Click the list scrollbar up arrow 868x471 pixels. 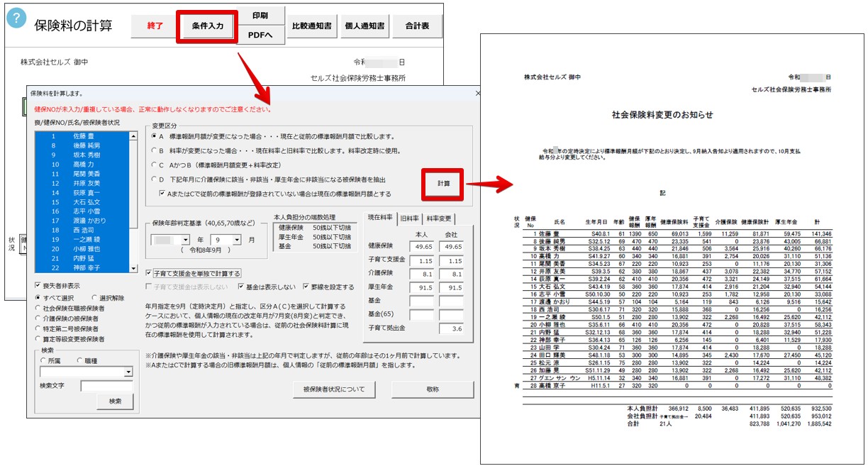coord(134,135)
